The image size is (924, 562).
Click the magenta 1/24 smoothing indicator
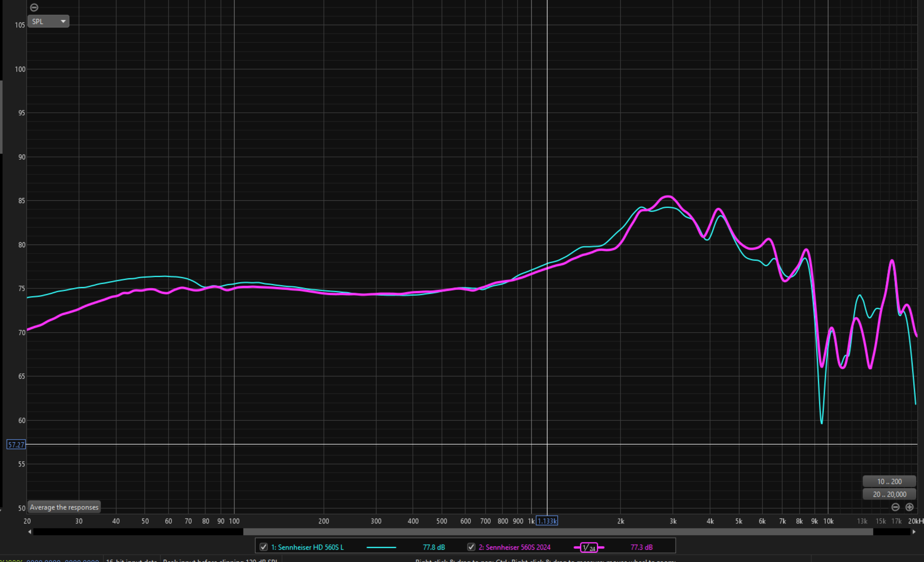(x=589, y=547)
